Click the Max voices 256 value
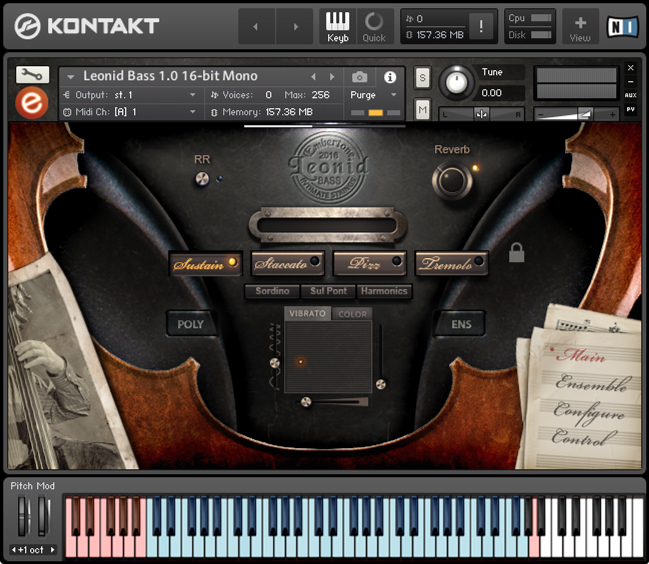 pos(320,95)
